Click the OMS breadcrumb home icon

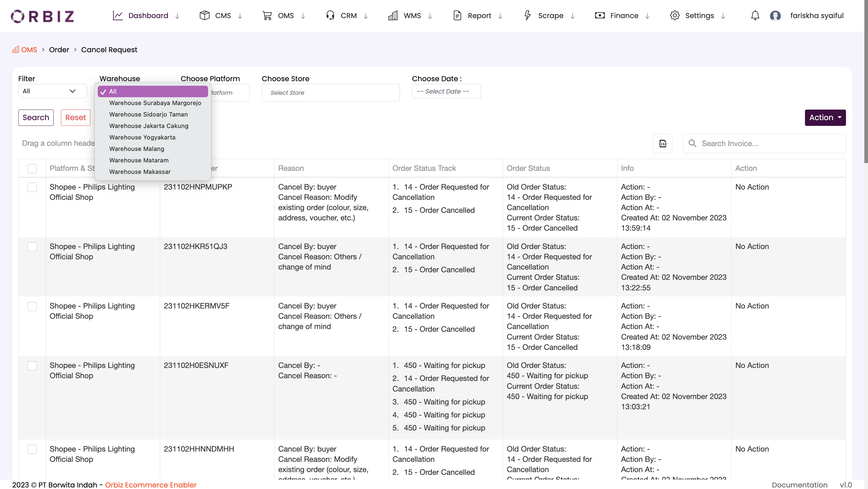(15, 50)
